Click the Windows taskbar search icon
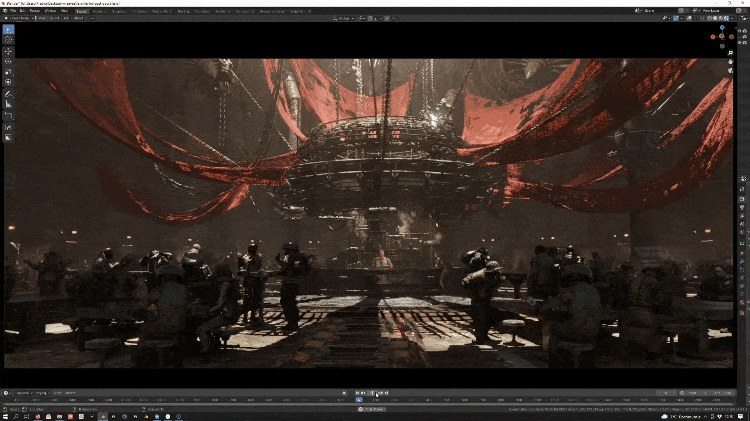Viewport: 750px width, 421px height. tap(16, 417)
